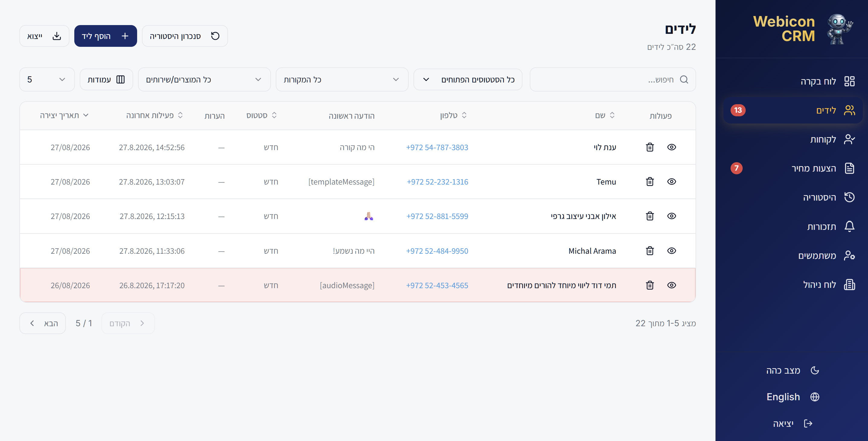Image resolution: width=868 pixels, height=441 pixels.
Task: Click the globe icon next to English
Action: (815, 397)
